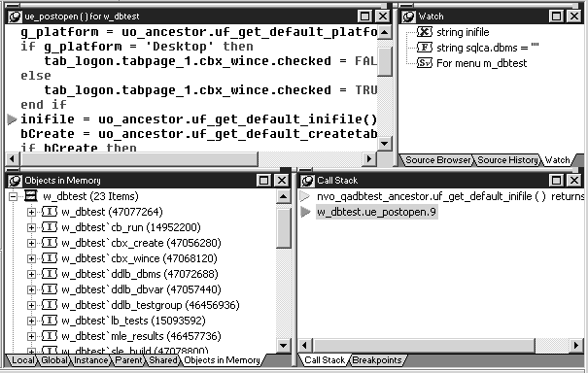The height and width of the screenshot is (373, 588).
Task: Click the Sv icon for menu m_dbtest
Action: tap(425, 63)
